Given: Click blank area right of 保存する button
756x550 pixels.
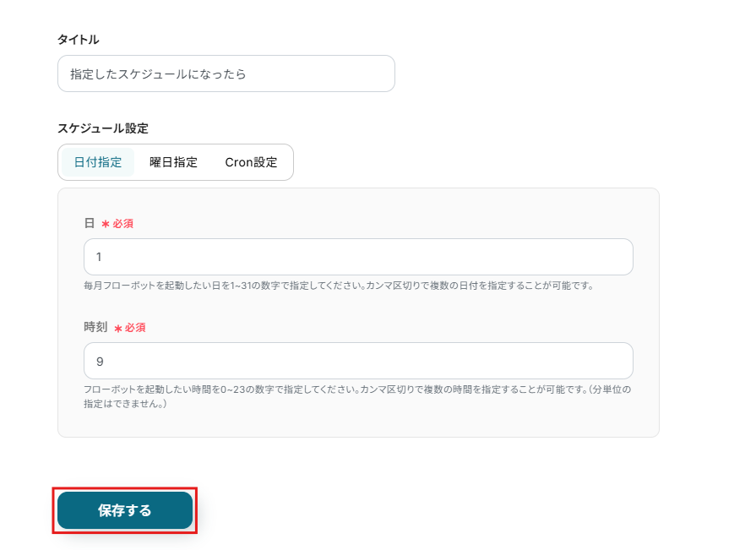Looking at the screenshot, I should 422,510.
